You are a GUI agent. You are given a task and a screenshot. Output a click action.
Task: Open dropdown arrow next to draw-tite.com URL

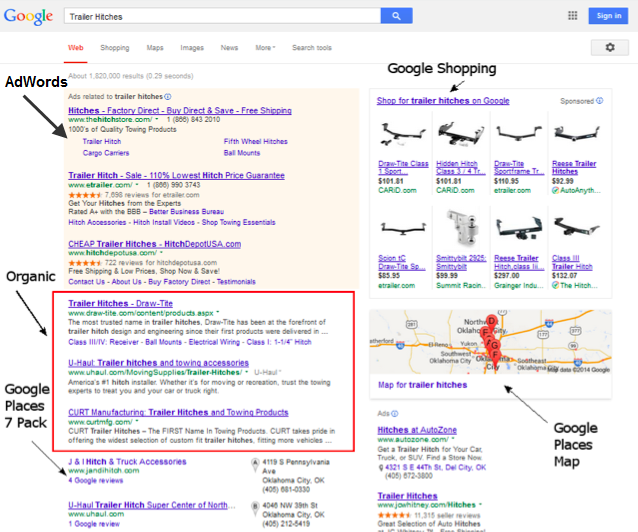pos(218,313)
